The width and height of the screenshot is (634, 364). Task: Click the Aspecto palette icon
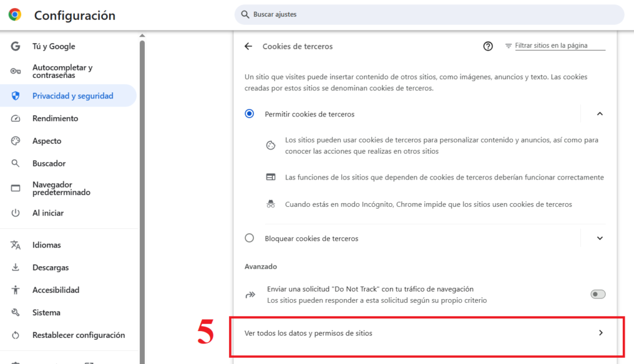15,141
